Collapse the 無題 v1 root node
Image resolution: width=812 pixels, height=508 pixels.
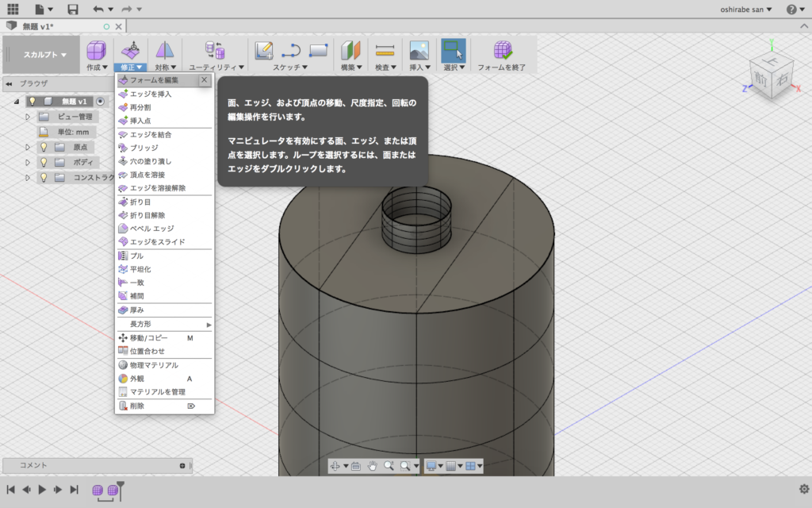(x=17, y=102)
